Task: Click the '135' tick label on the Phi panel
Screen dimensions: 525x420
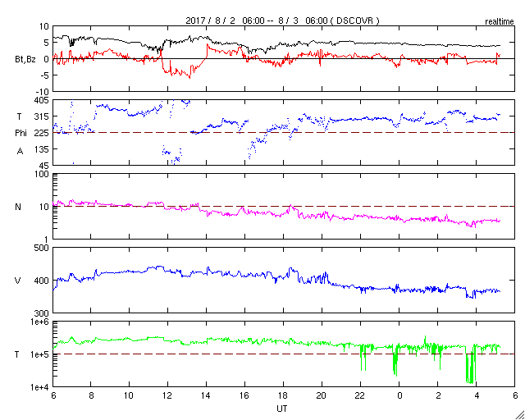Action: pyautogui.click(x=42, y=149)
